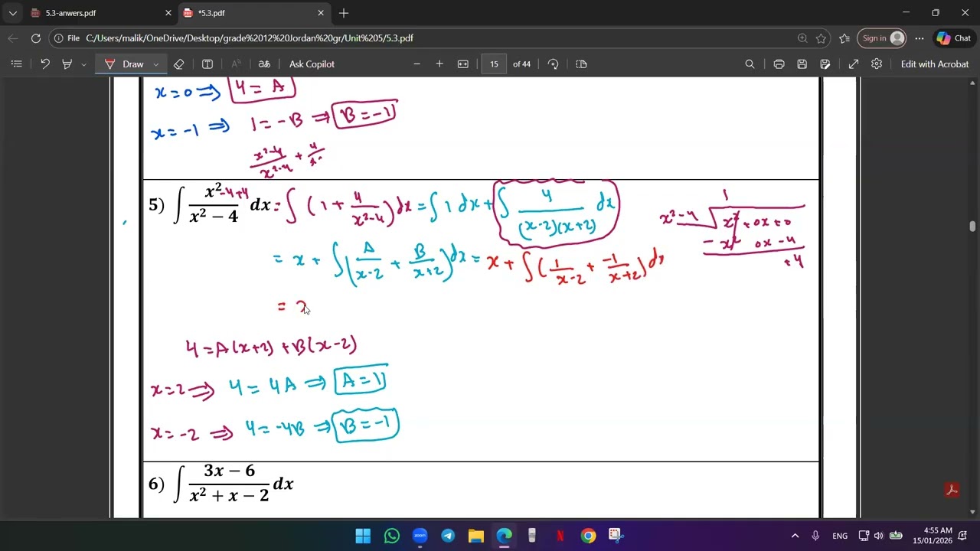Screen dimensions: 980x551
Task: Click the Save as icon
Action: click(x=825, y=64)
